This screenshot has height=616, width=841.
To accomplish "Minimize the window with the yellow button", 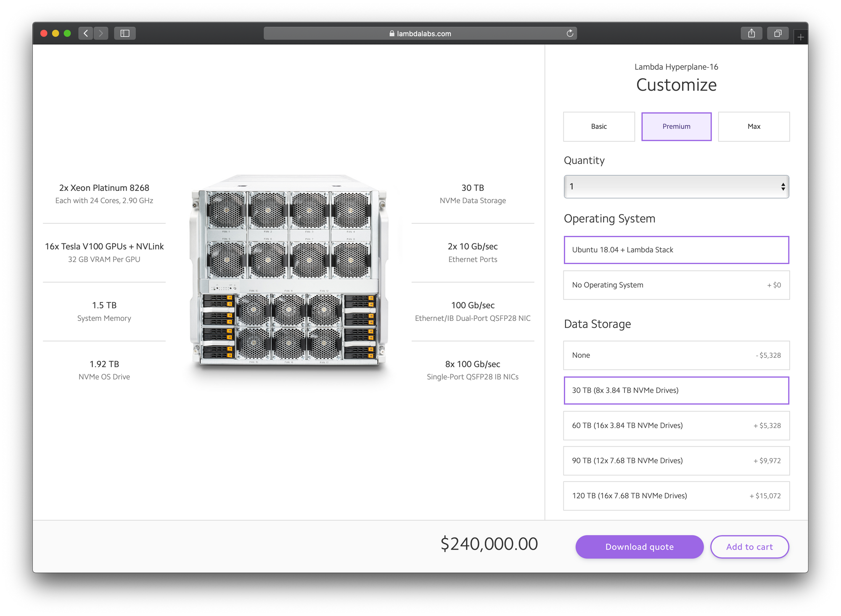I will (x=56, y=33).
